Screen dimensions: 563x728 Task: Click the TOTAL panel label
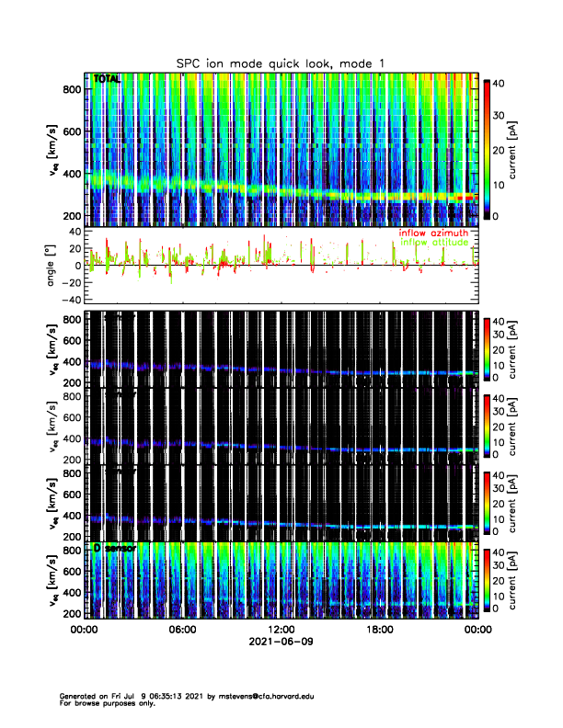pos(107,80)
